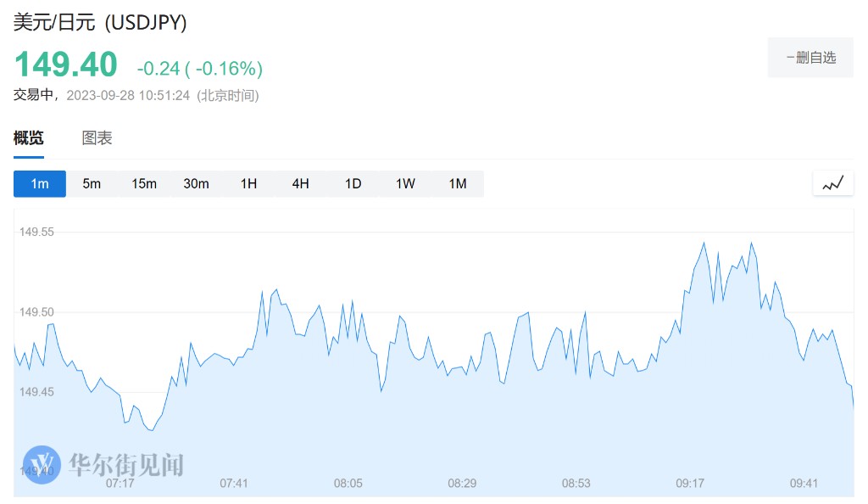Click the line chart type icon
The height and width of the screenshot is (504, 868).
pos(832,183)
